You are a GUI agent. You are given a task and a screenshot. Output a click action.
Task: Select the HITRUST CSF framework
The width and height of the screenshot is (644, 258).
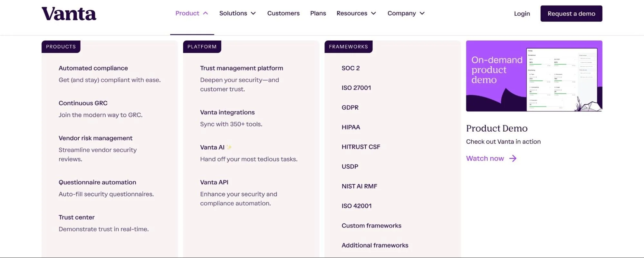click(x=361, y=147)
